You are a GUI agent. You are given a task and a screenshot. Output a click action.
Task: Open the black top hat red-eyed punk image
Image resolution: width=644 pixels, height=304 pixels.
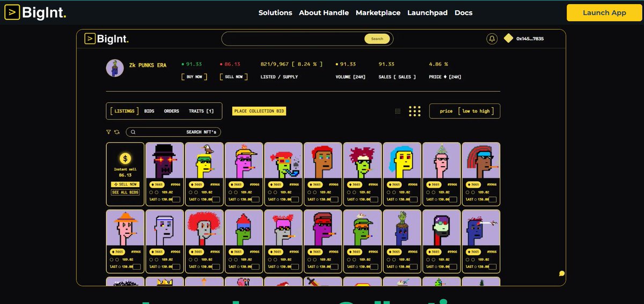(165, 160)
